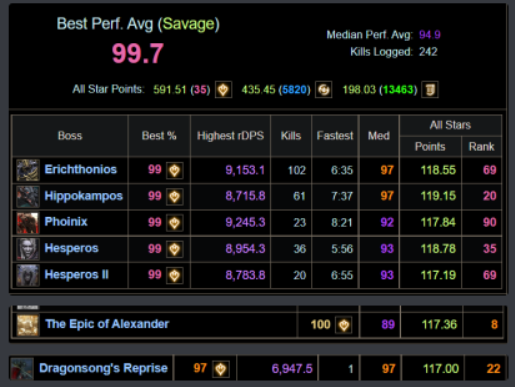Sort by the Fastest column header
This screenshot has width=515, height=387.
click(x=335, y=136)
